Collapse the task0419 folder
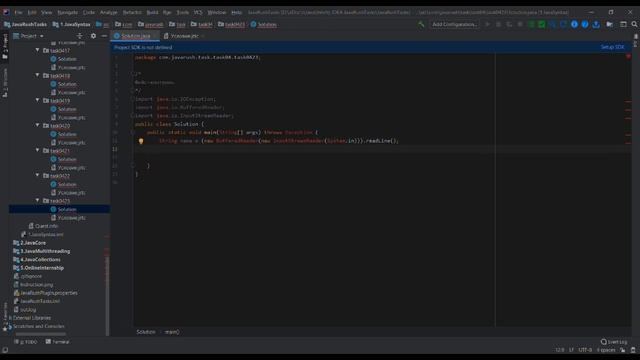 coord(38,100)
